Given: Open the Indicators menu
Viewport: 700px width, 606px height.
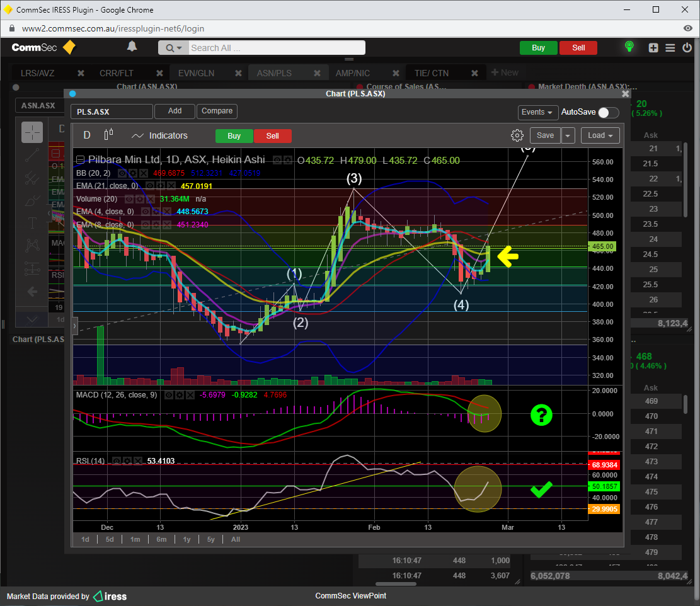Looking at the screenshot, I should tap(159, 135).
